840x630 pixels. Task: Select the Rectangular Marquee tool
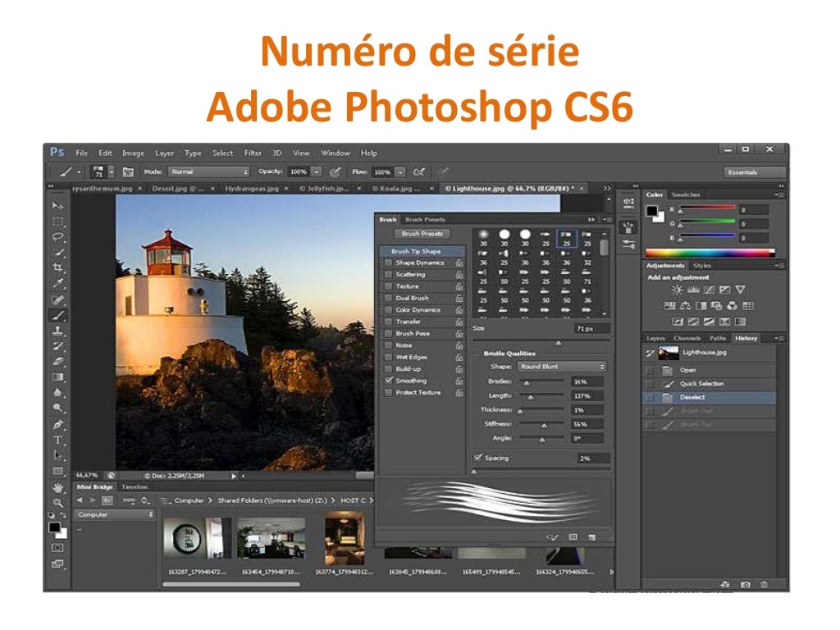tap(58, 221)
